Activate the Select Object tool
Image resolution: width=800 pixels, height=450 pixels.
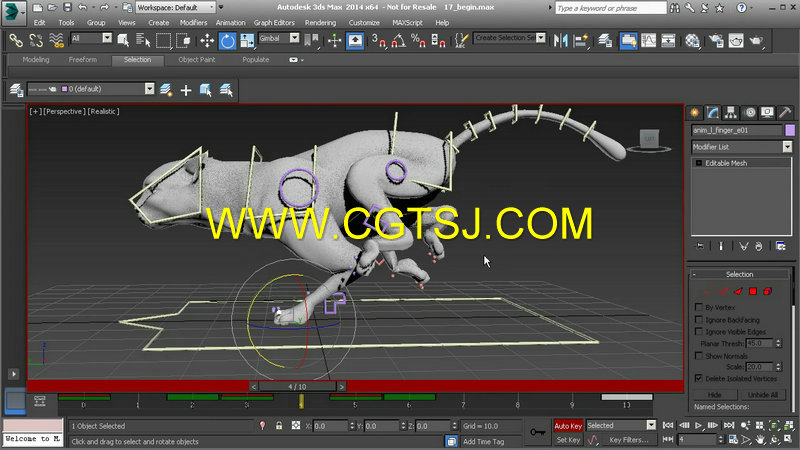tap(123, 40)
